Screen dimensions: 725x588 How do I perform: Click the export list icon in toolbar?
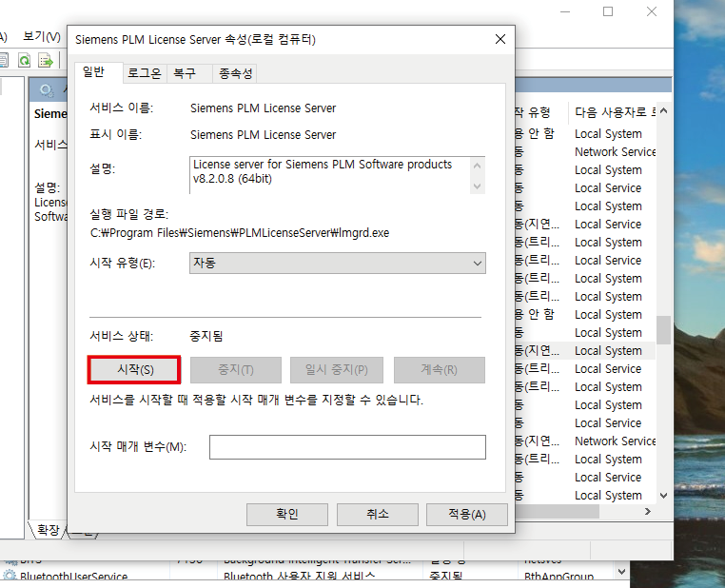point(46,60)
